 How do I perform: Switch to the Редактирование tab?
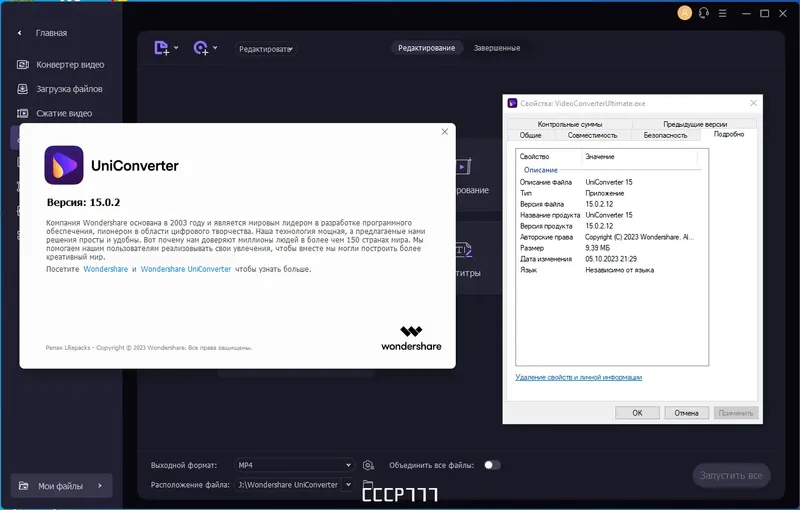pos(427,48)
